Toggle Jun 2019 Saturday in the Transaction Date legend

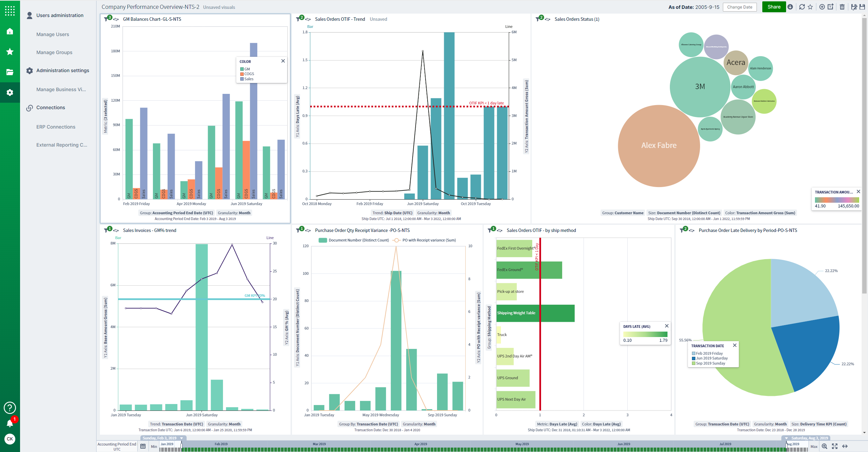(711, 358)
